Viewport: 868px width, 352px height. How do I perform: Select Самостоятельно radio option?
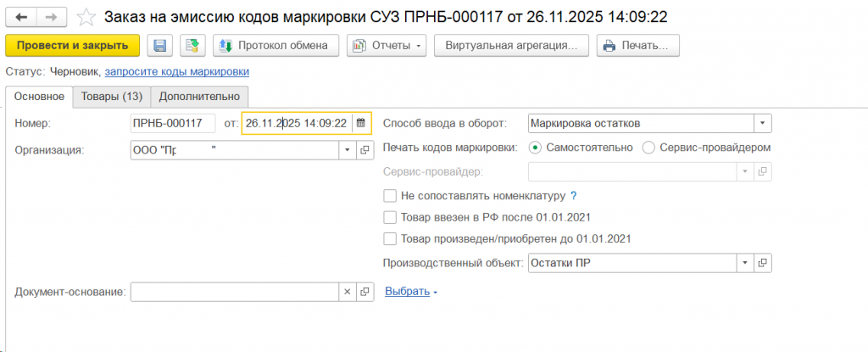tap(535, 148)
